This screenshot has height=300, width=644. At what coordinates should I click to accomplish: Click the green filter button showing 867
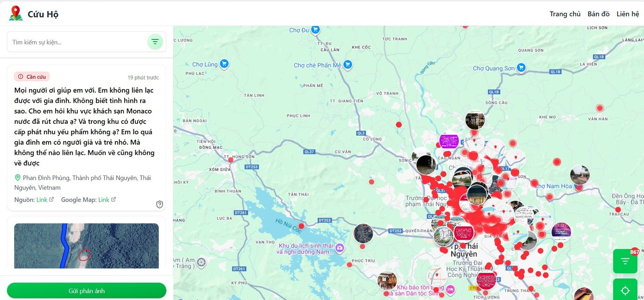[x=625, y=261]
